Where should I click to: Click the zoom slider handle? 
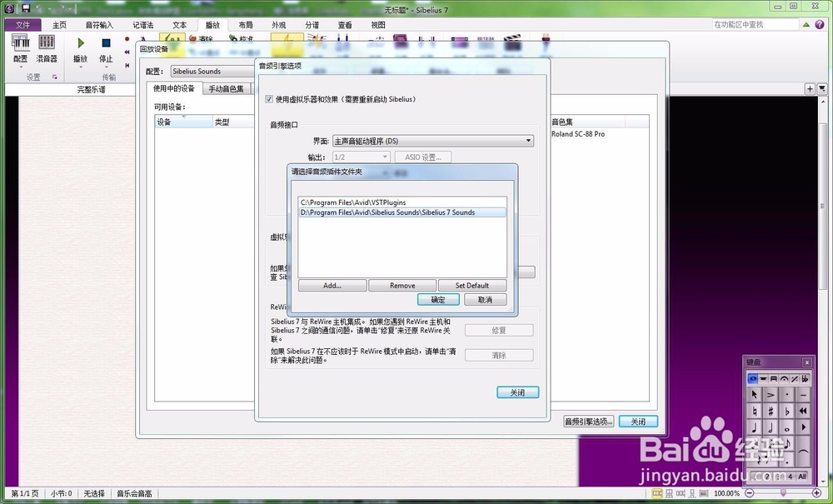[x=783, y=493]
